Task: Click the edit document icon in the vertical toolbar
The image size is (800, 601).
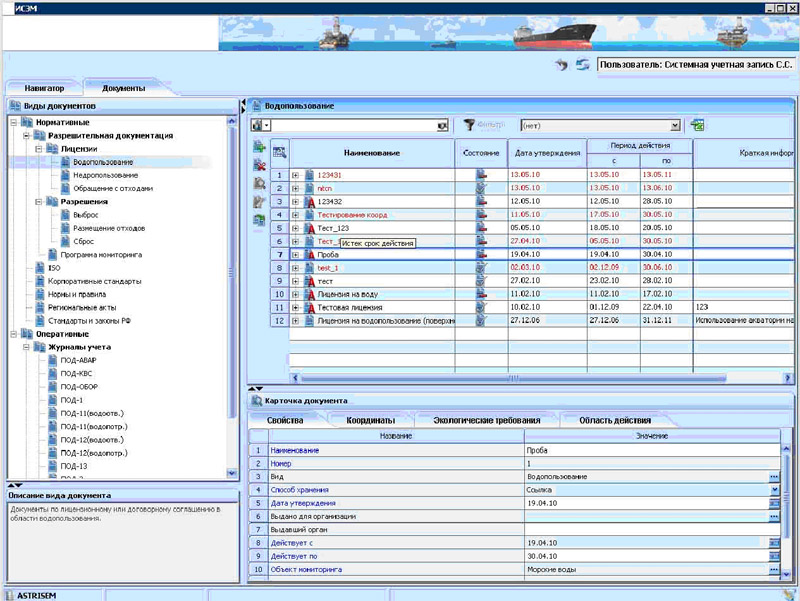Action: point(259,202)
